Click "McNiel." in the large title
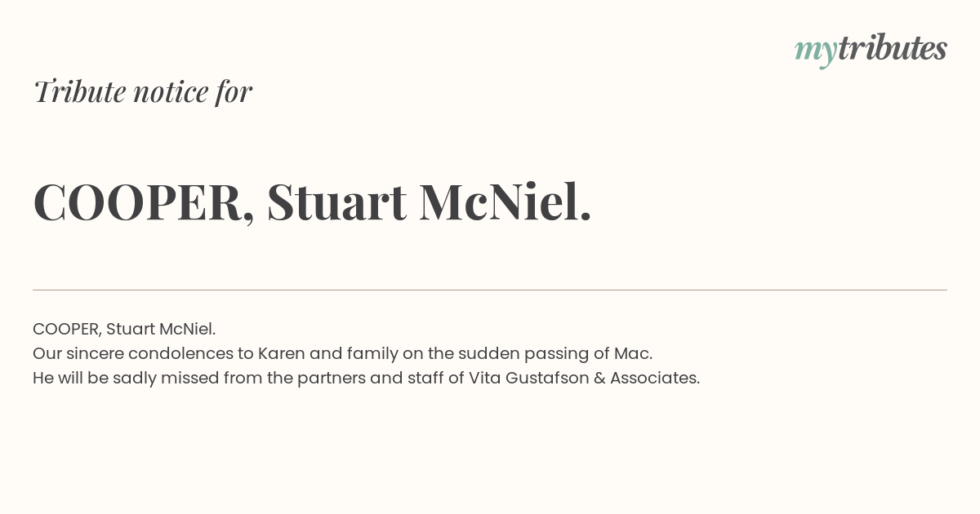Screen dimensions: 980x514 click(505, 202)
